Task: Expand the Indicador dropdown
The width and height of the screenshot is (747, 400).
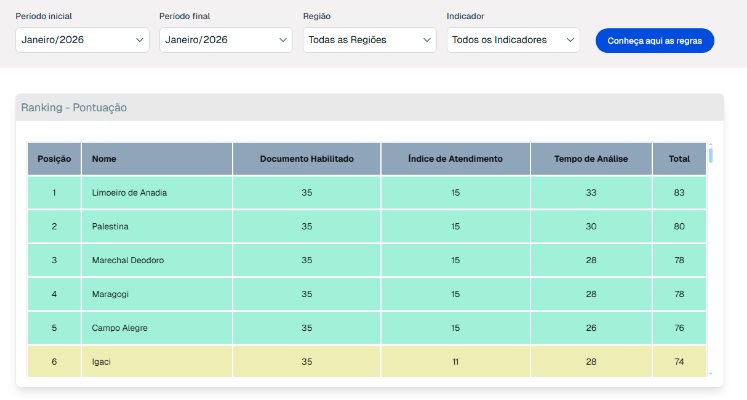Action: [x=513, y=40]
